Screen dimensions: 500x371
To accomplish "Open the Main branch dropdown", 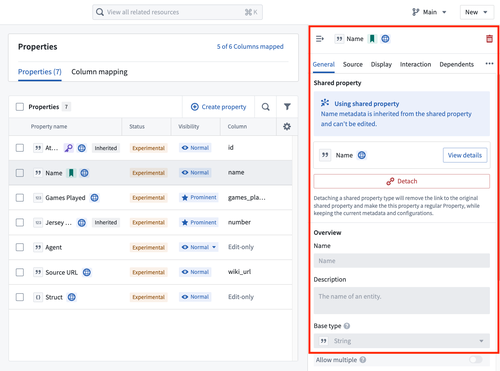I will coord(429,12).
